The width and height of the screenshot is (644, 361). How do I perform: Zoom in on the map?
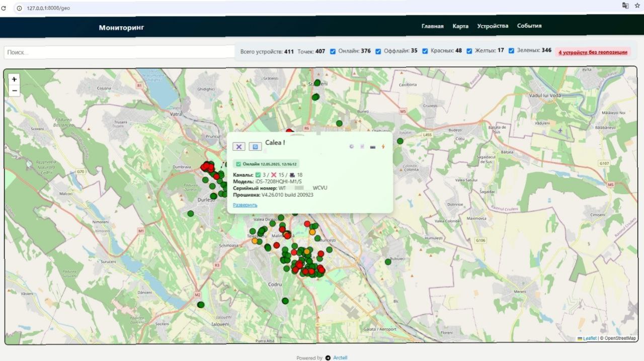pyautogui.click(x=14, y=79)
